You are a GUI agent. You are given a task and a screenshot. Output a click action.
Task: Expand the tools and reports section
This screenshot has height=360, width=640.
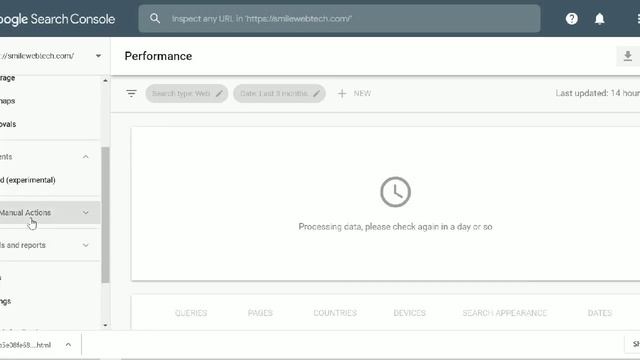[x=50, y=245]
